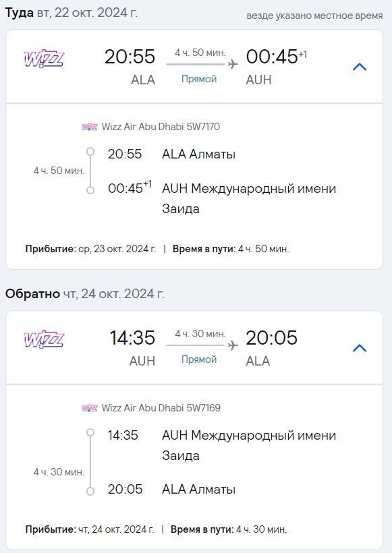Click the Wizz logo on outbound flight card
Viewport: 392px width, 553px height.
[44, 59]
